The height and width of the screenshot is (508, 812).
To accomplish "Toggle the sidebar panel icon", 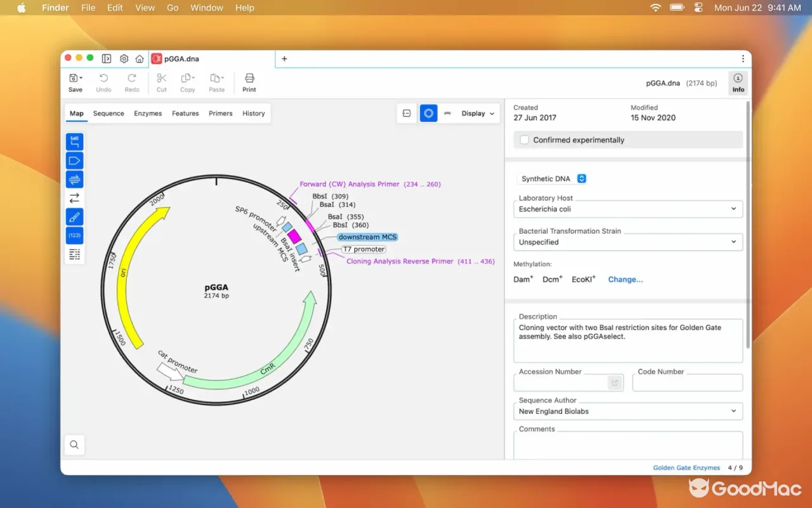I will (x=107, y=58).
